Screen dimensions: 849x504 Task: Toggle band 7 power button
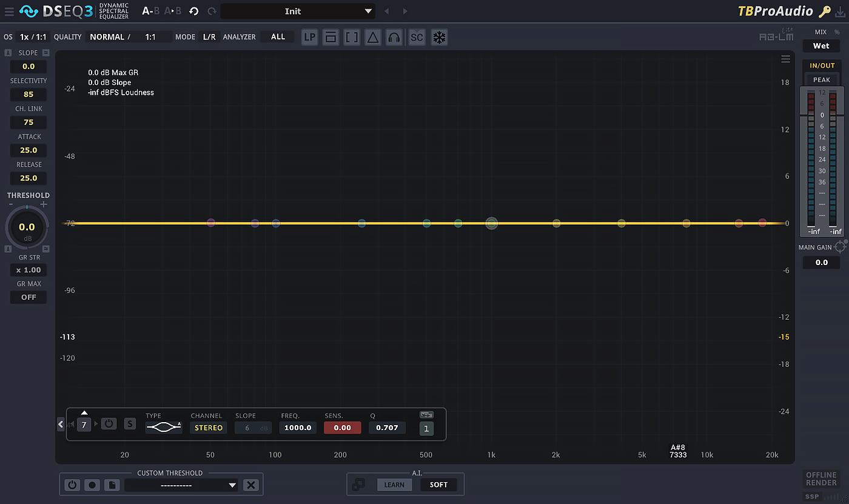pyautogui.click(x=109, y=423)
